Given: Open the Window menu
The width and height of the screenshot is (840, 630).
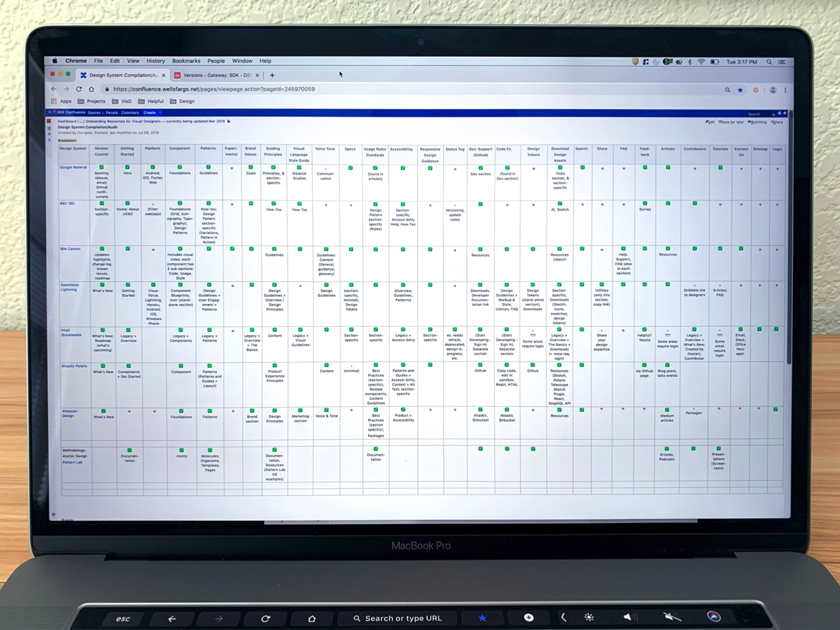Looking at the screenshot, I should [242, 61].
